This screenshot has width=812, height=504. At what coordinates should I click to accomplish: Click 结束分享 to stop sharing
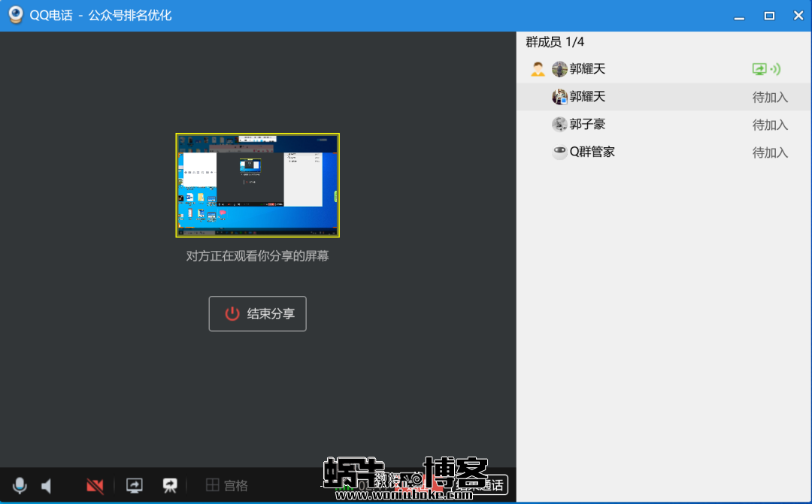[257, 313]
